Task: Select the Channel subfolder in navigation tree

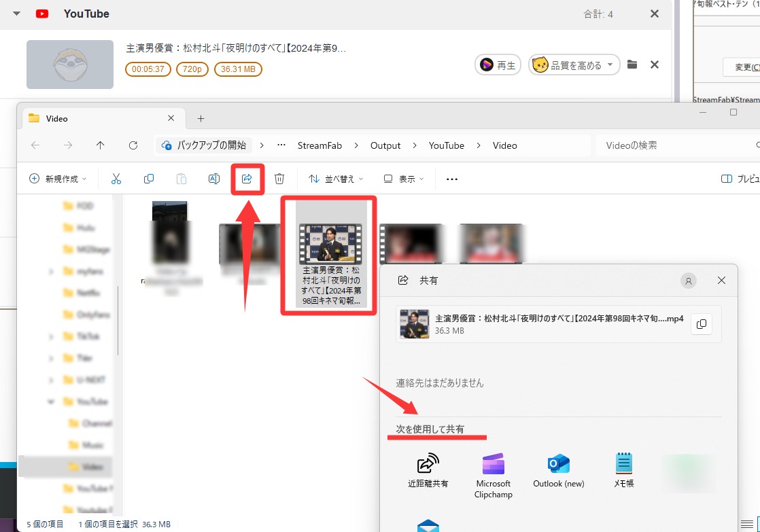Action: tap(91, 423)
